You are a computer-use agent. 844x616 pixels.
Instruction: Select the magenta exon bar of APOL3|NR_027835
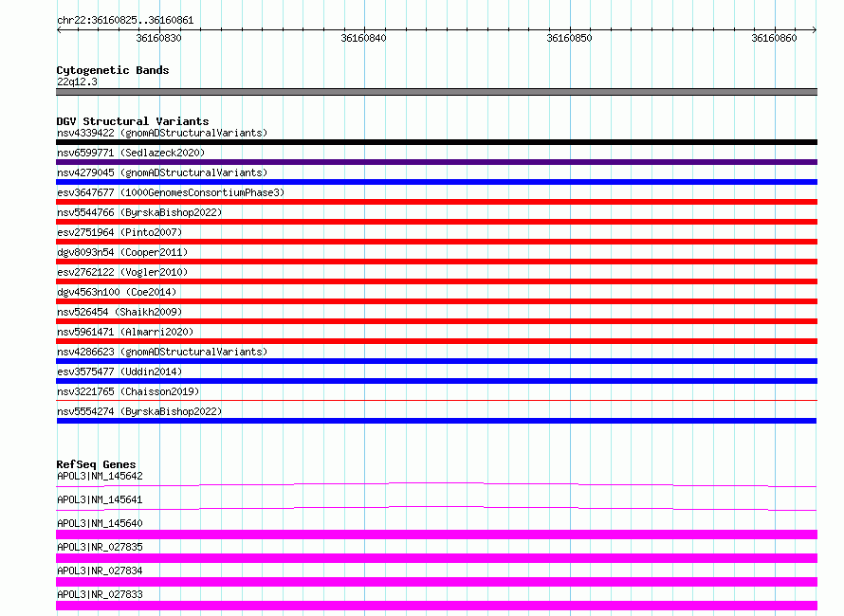(x=436, y=558)
